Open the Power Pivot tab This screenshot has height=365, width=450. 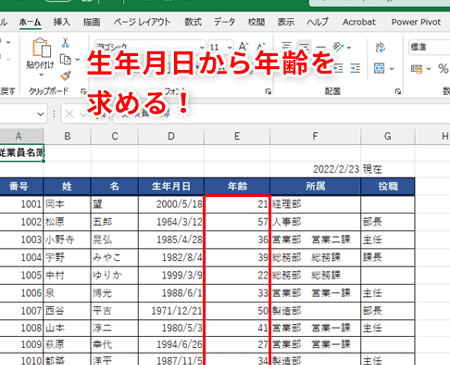(x=416, y=22)
